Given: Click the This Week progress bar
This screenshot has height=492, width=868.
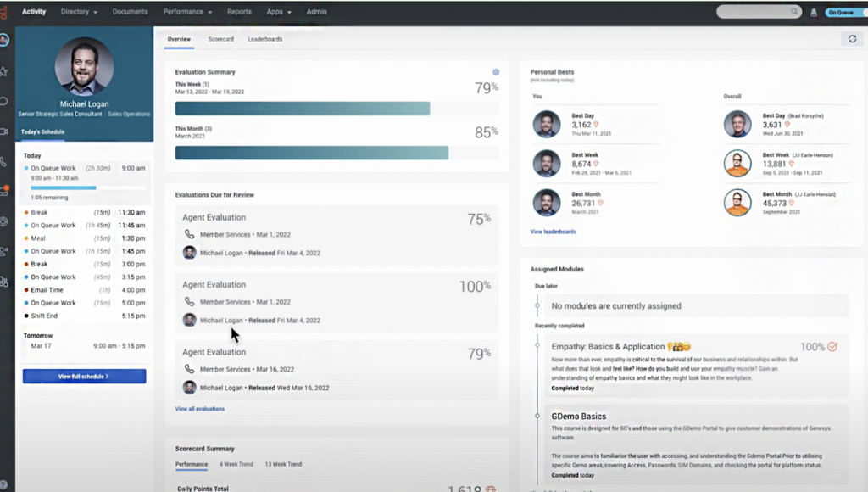Looking at the screenshot, I should 302,109.
